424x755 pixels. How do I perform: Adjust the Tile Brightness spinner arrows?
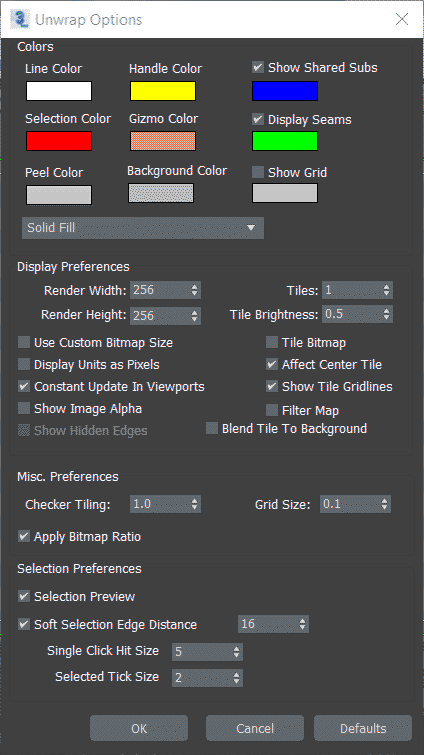click(386, 314)
